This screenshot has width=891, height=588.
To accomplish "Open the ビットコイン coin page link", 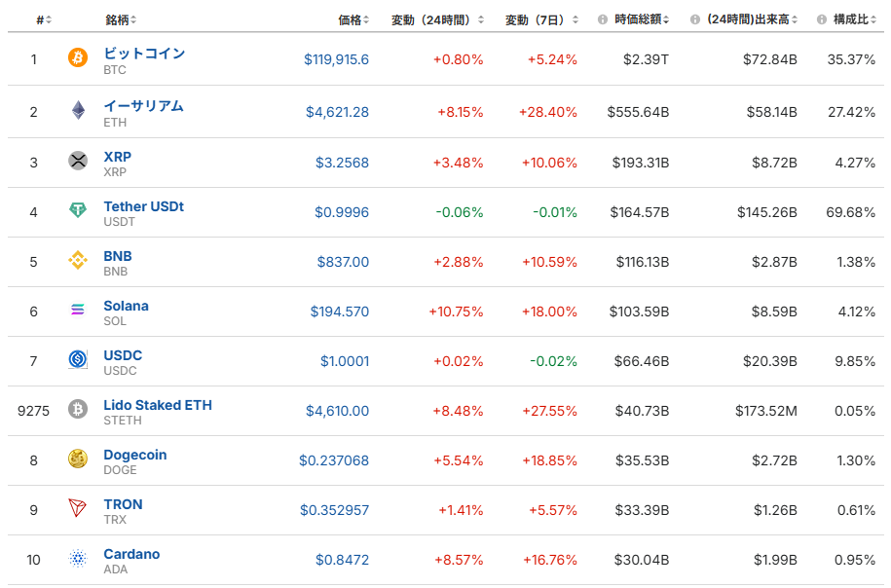I will (x=144, y=54).
